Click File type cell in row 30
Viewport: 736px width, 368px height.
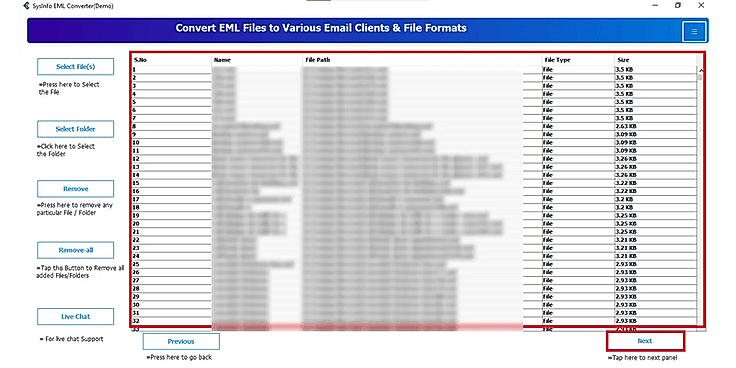(x=578, y=305)
